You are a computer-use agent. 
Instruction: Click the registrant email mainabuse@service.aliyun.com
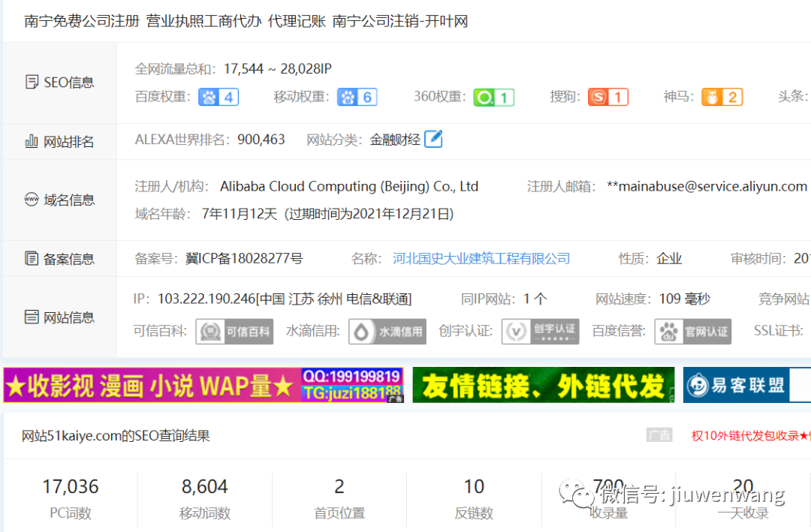click(707, 186)
